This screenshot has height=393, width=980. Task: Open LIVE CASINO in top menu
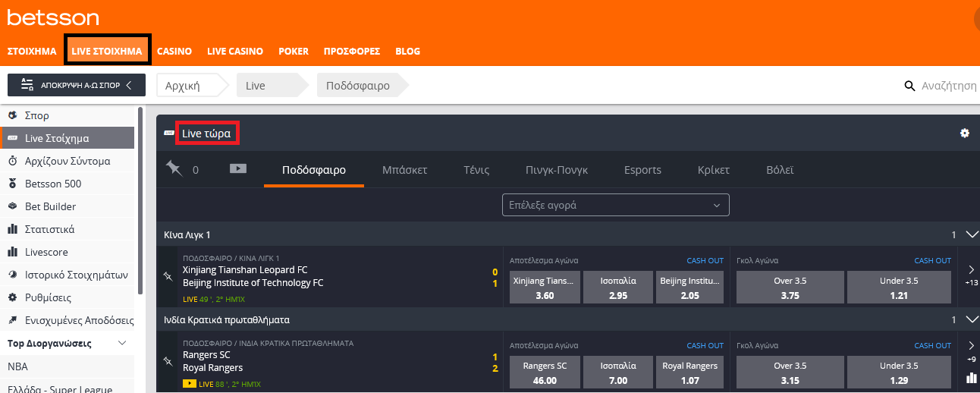tap(235, 52)
